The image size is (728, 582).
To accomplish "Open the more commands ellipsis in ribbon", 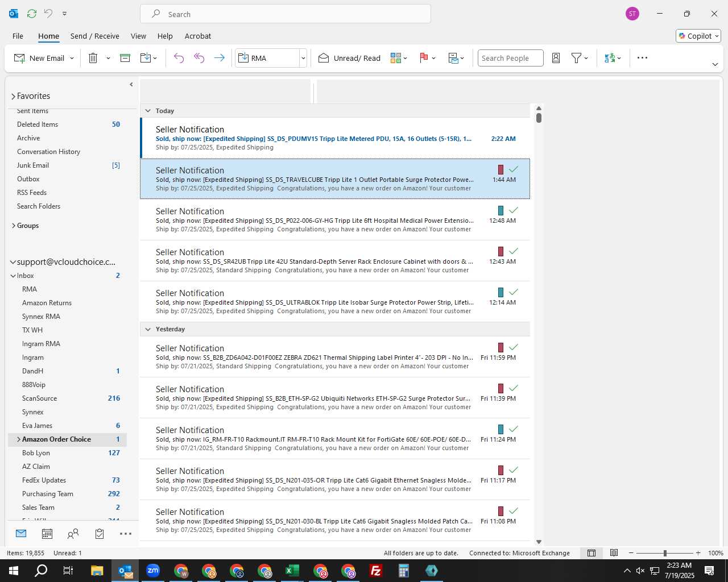I will click(x=642, y=57).
